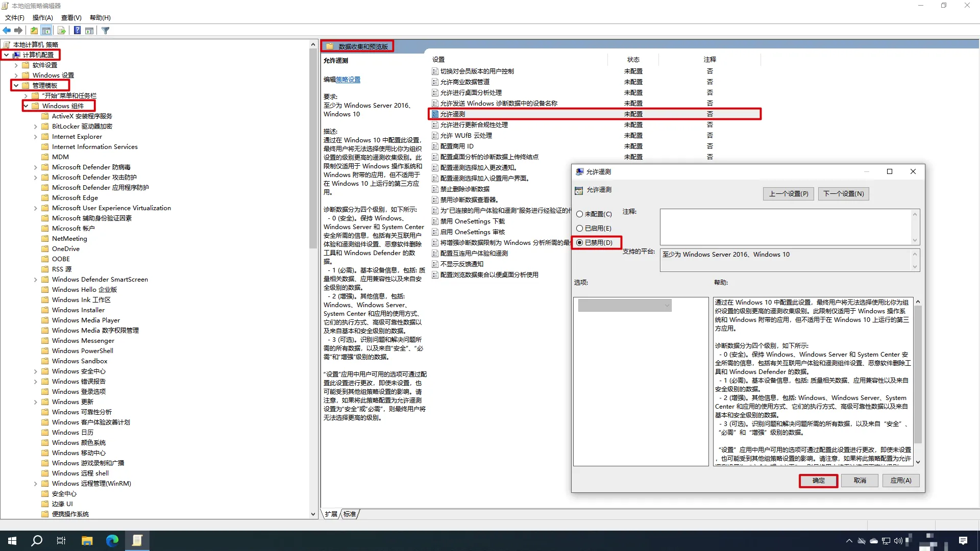
Task: Click the 策略设置 edit link
Action: pos(348,80)
